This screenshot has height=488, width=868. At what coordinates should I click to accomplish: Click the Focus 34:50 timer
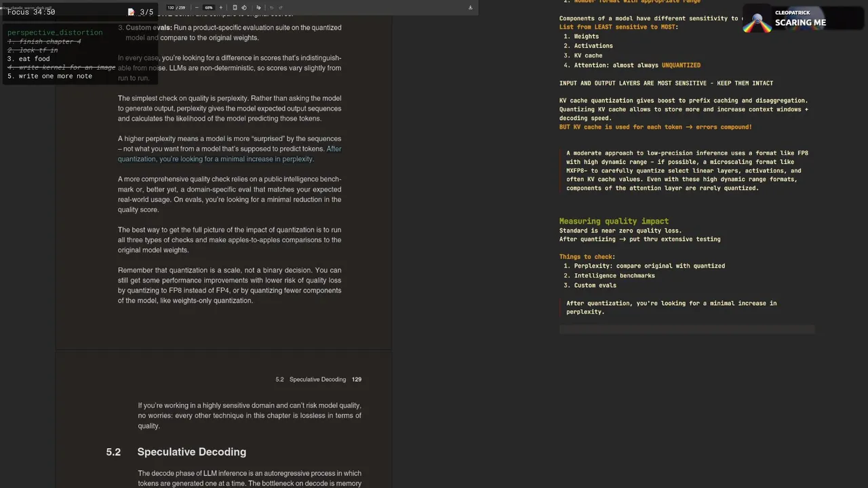tap(31, 12)
